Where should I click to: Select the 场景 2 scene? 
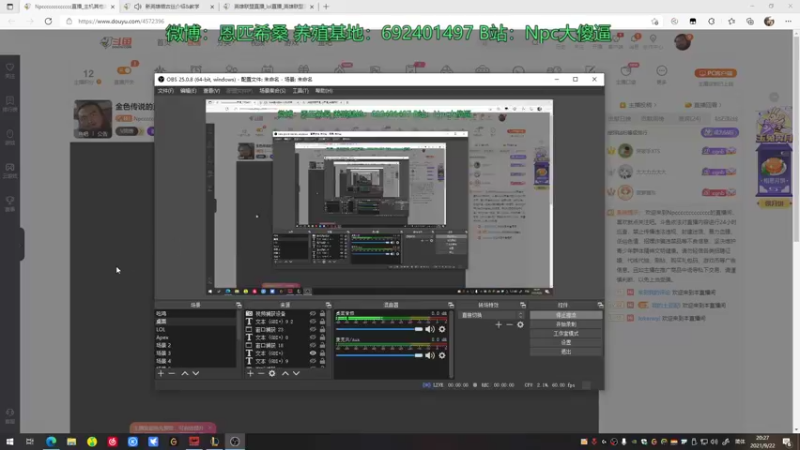[195, 345]
